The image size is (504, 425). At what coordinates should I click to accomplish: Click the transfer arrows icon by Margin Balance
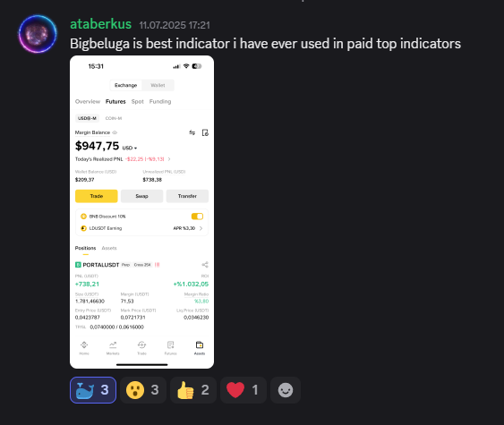pos(192,132)
